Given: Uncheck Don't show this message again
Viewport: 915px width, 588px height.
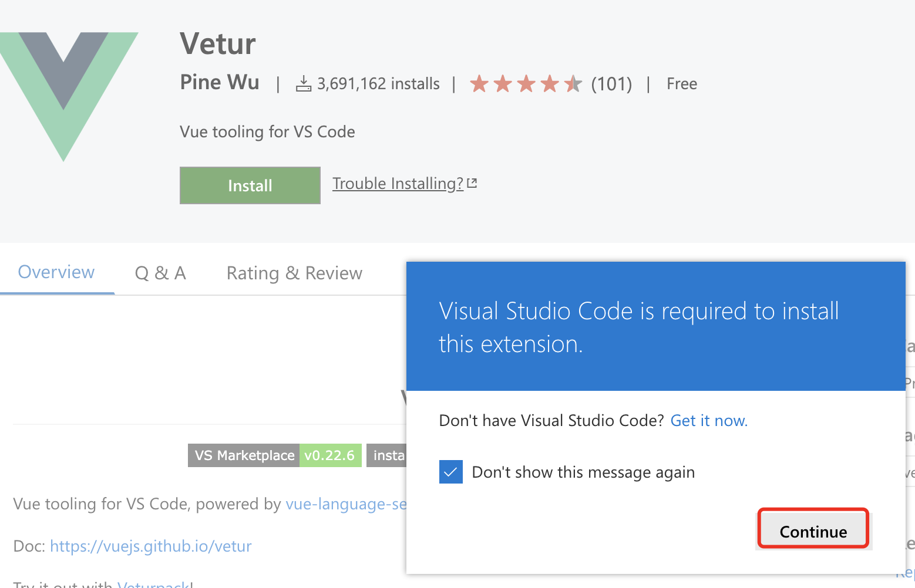Looking at the screenshot, I should [451, 472].
